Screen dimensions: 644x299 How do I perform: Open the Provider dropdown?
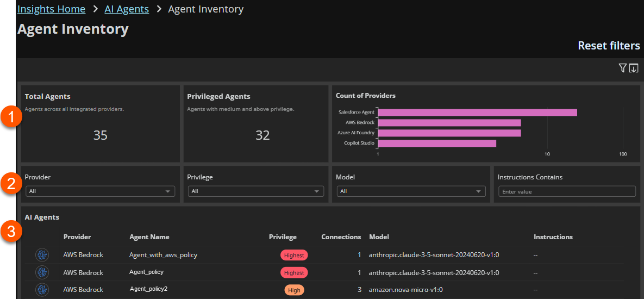(x=100, y=191)
